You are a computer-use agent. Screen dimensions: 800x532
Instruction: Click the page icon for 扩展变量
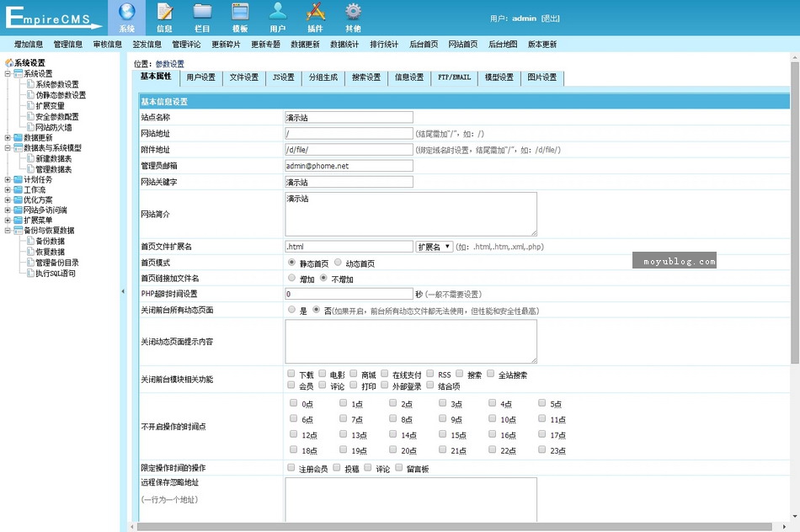(30, 105)
